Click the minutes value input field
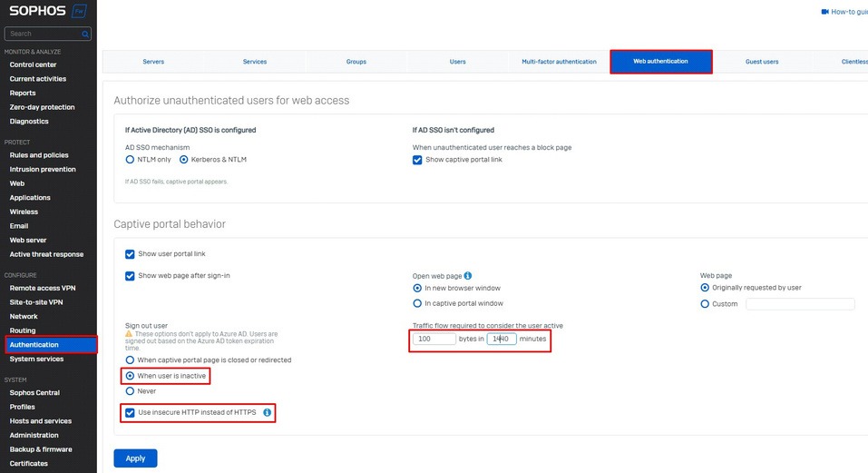The width and height of the screenshot is (868, 473). tap(502, 339)
